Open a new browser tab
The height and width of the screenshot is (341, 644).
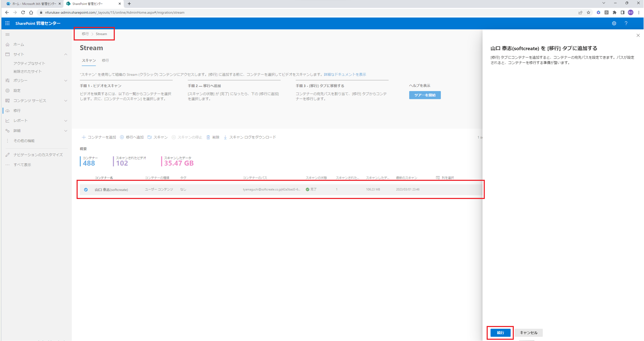click(x=129, y=4)
